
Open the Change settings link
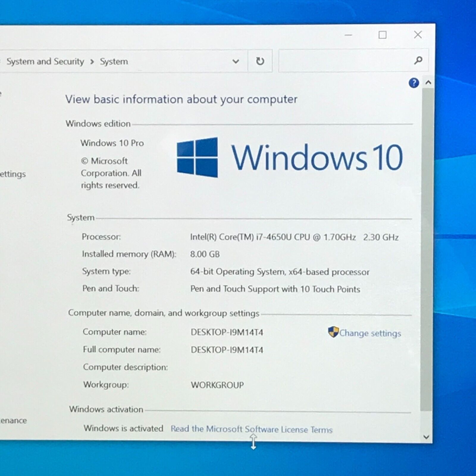pos(370,333)
